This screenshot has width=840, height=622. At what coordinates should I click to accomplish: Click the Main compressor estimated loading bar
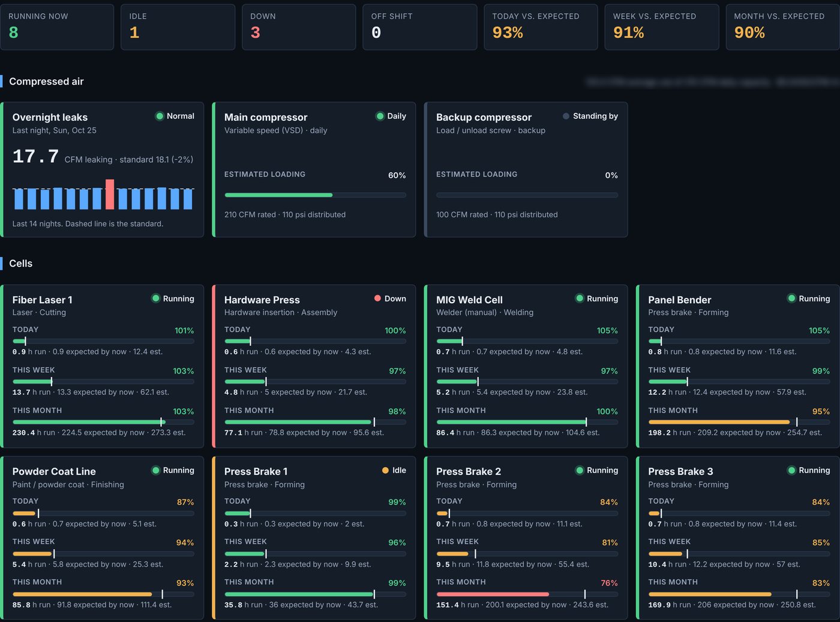point(315,195)
